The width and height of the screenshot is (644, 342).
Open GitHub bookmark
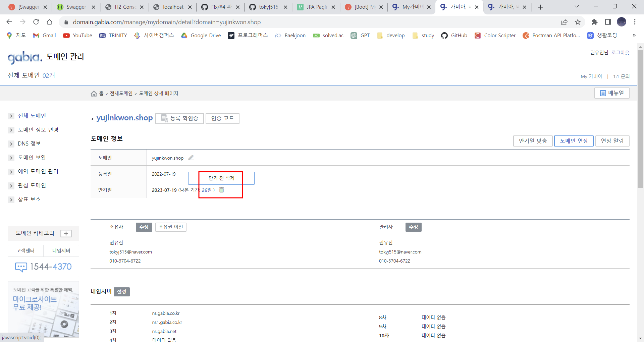coord(454,36)
